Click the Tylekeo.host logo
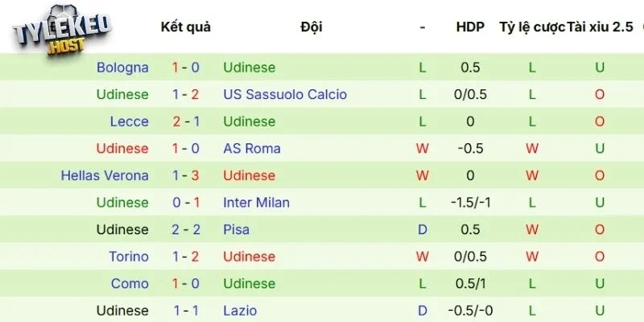 pos(62,31)
